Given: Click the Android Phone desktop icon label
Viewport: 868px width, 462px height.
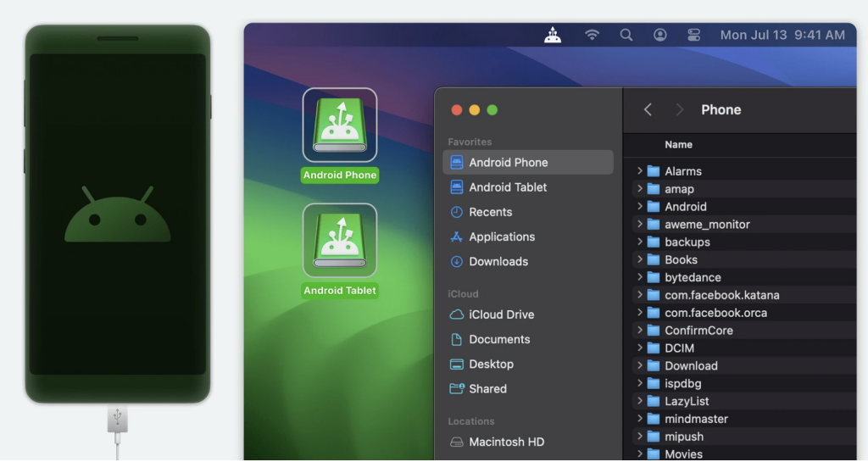Looking at the screenshot, I should pyautogui.click(x=340, y=175).
